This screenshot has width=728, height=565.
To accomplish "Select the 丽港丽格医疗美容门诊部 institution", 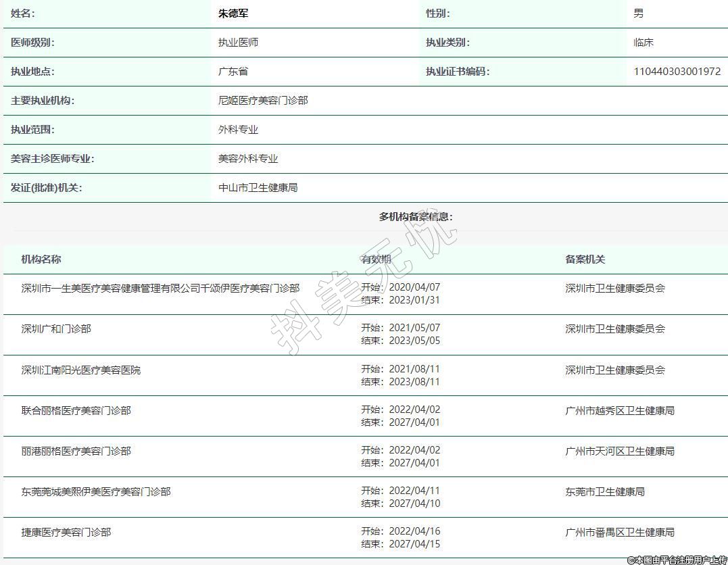I will 76,451.
